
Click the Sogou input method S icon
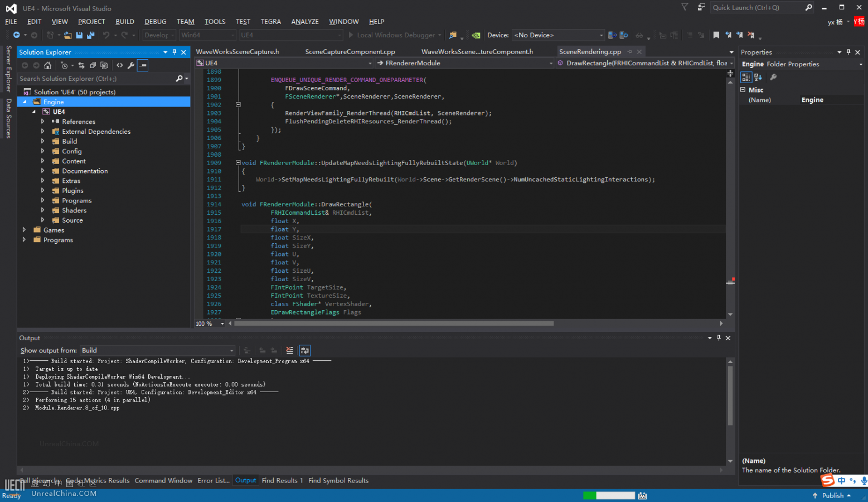coord(828,480)
